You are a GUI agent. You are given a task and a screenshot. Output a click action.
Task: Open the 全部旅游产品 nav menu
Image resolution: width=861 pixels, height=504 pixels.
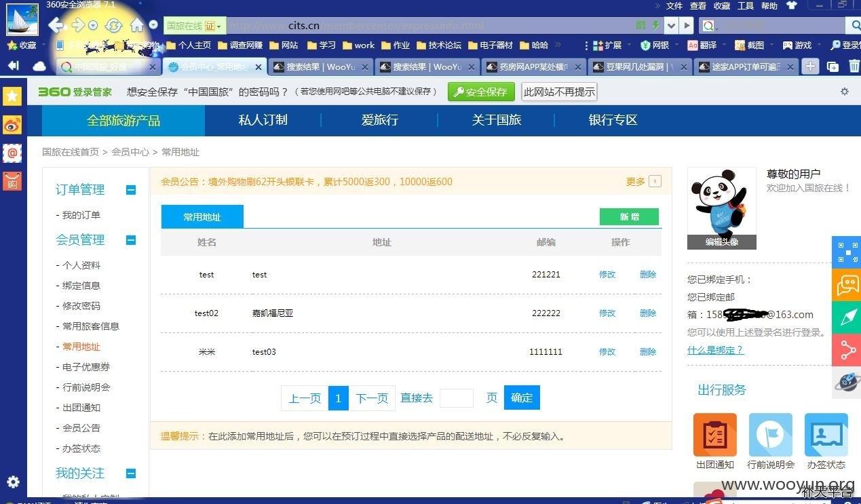[x=123, y=120]
